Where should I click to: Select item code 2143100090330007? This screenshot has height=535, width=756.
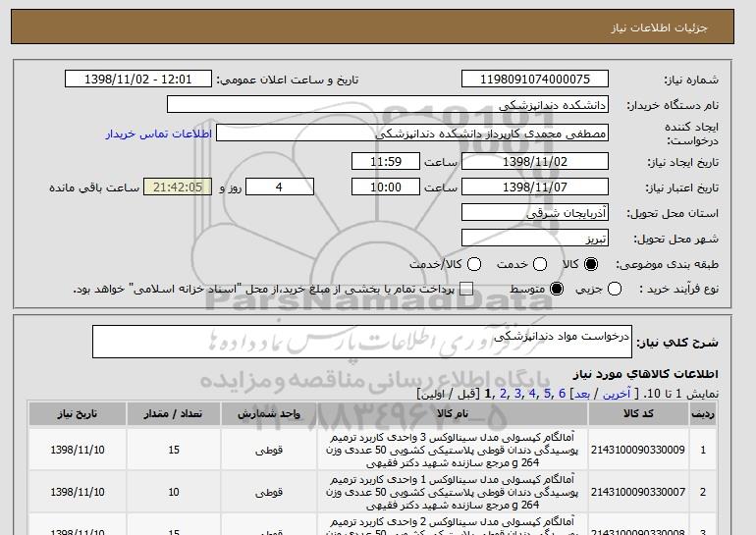(638, 492)
